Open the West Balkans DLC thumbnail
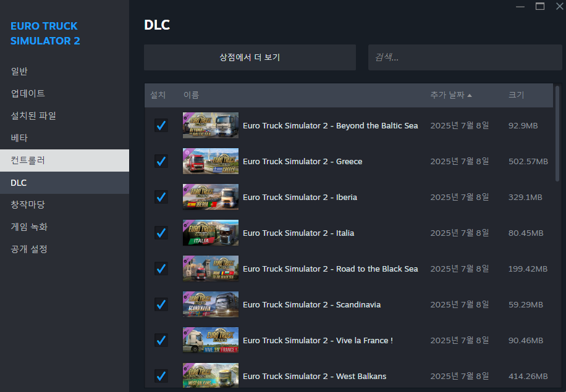566x392 pixels. [x=211, y=375]
